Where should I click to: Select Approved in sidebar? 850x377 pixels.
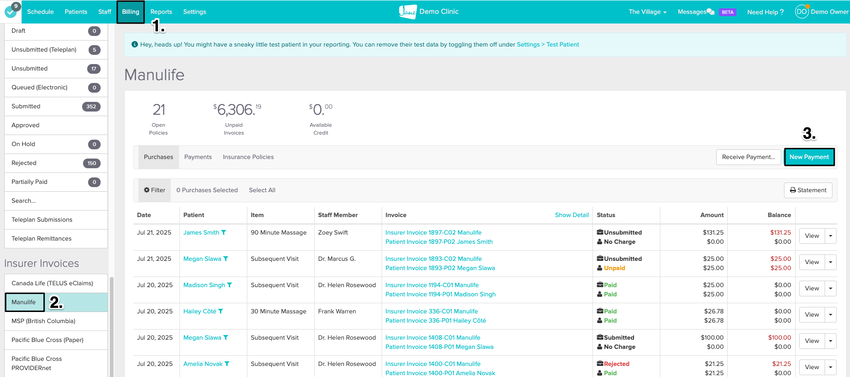pos(56,125)
